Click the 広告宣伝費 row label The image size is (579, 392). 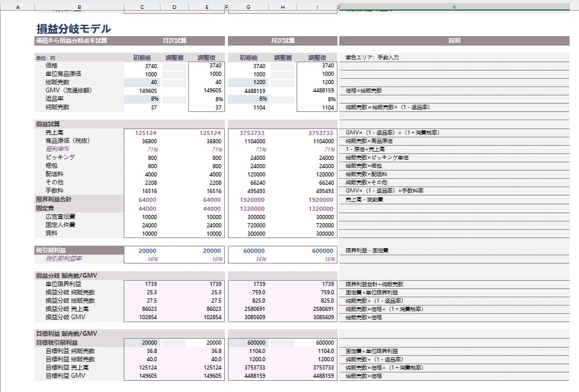pos(60,217)
